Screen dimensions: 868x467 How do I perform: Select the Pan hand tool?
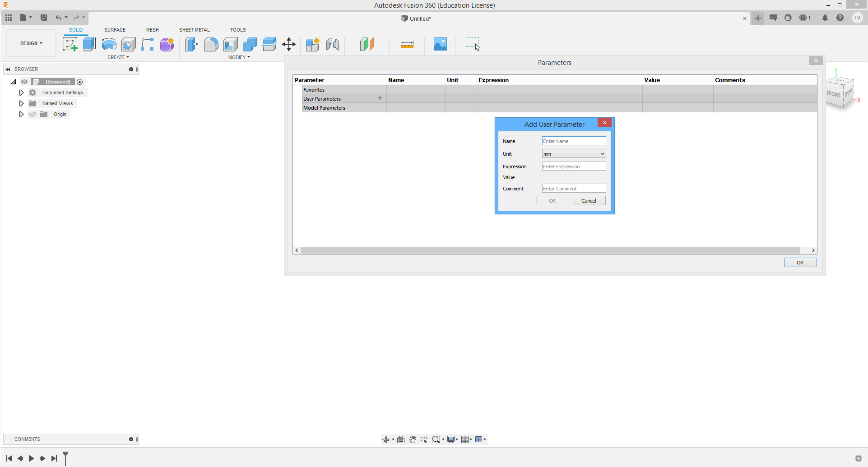(x=413, y=439)
